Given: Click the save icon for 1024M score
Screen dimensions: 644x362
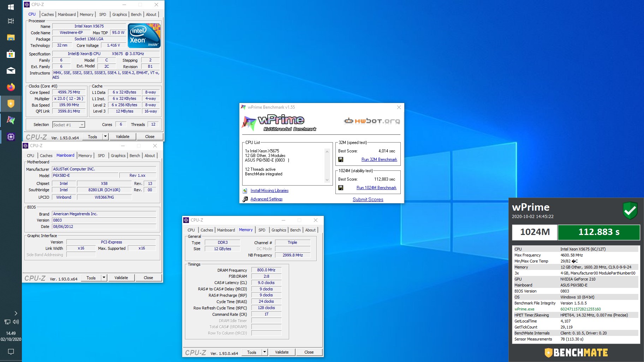Looking at the screenshot, I should [341, 188].
